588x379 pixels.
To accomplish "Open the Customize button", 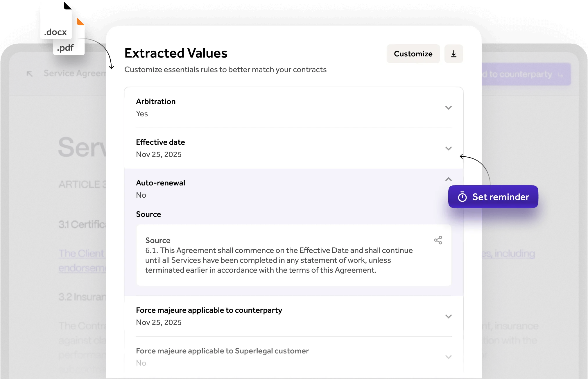I will click(x=413, y=54).
